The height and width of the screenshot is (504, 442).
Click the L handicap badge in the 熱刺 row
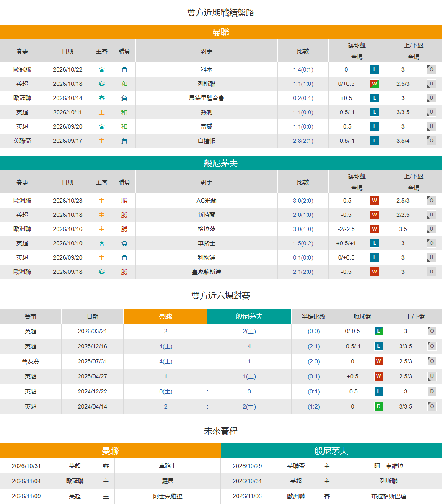pyautogui.click(x=375, y=112)
